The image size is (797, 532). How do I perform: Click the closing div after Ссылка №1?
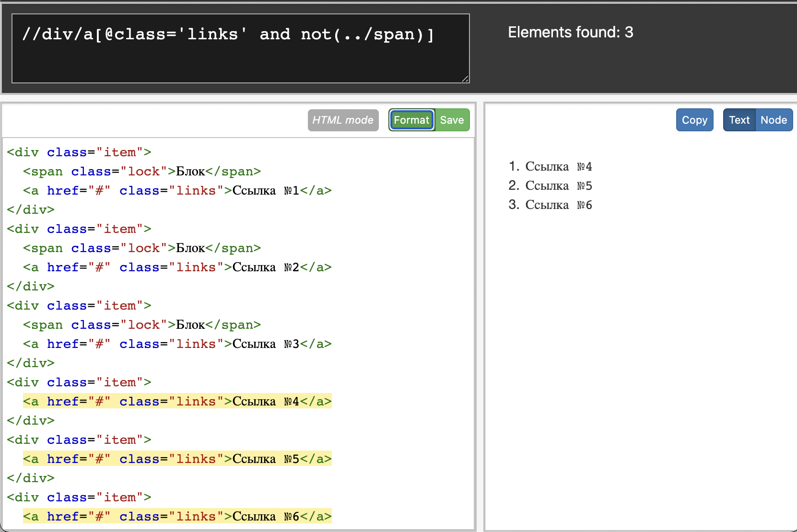tap(31, 209)
